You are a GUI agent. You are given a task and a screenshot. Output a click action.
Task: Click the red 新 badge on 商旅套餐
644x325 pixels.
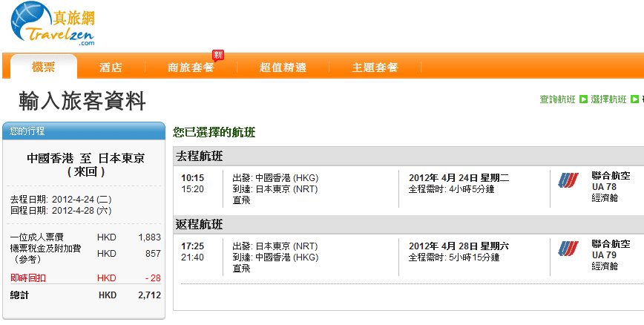tap(217, 55)
